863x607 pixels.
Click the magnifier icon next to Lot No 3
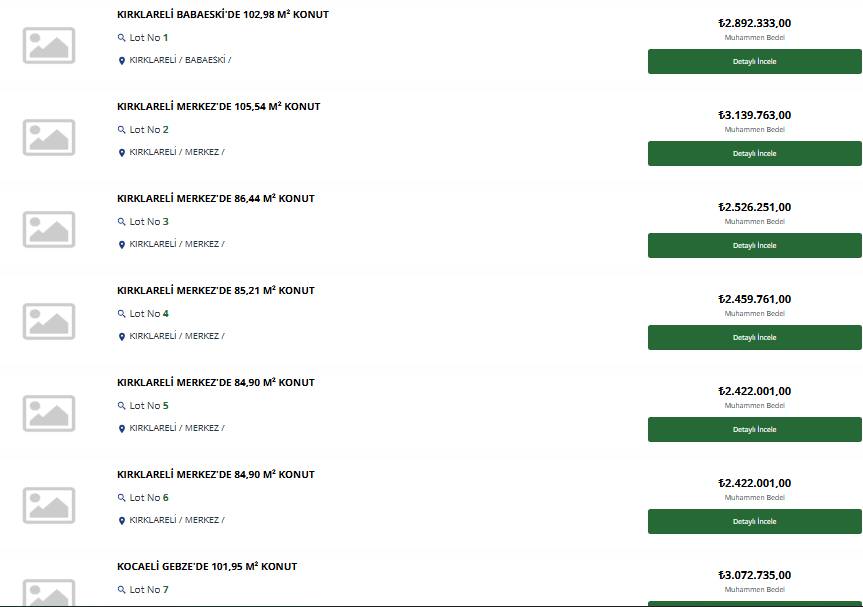(122, 222)
